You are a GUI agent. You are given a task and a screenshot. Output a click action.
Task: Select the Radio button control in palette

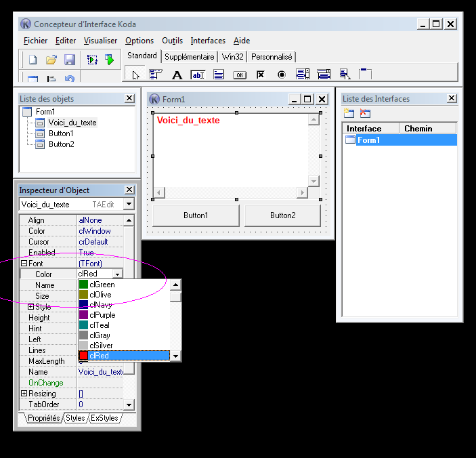point(281,75)
